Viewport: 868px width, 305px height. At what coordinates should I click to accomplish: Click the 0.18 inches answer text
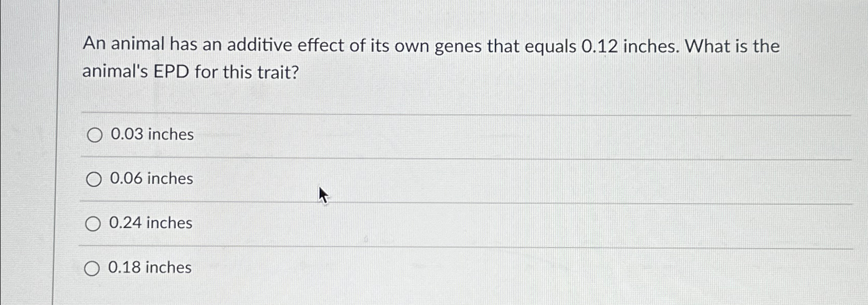(x=149, y=267)
